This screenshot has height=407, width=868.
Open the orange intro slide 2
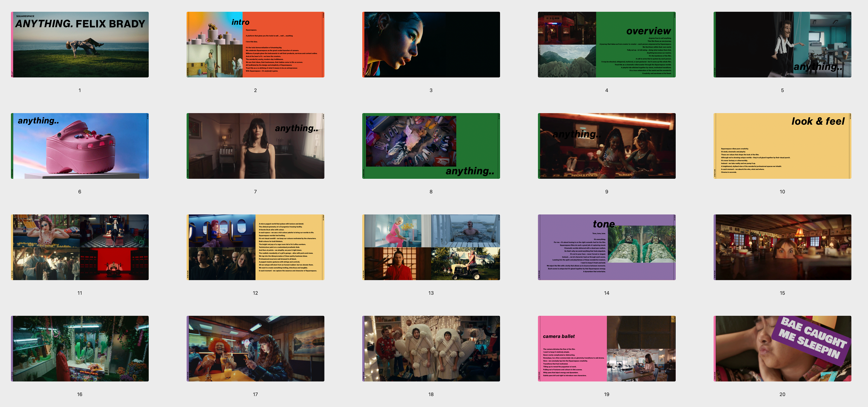pyautogui.click(x=255, y=45)
